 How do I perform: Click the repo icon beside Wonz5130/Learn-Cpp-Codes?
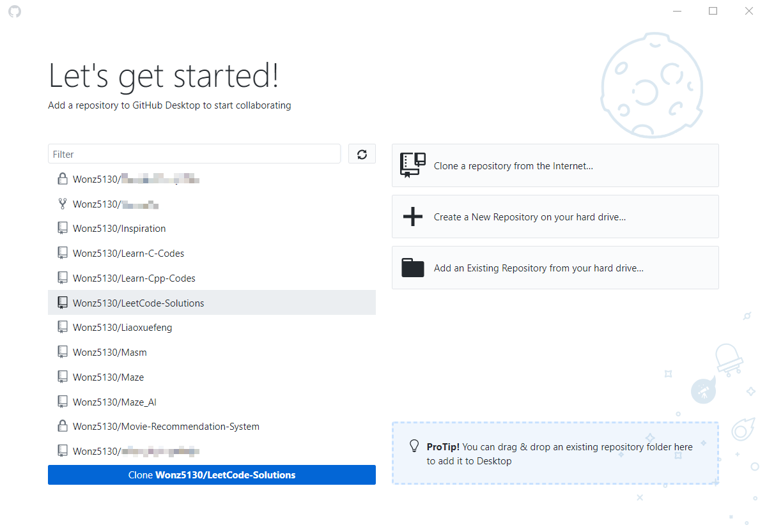point(63,278)
